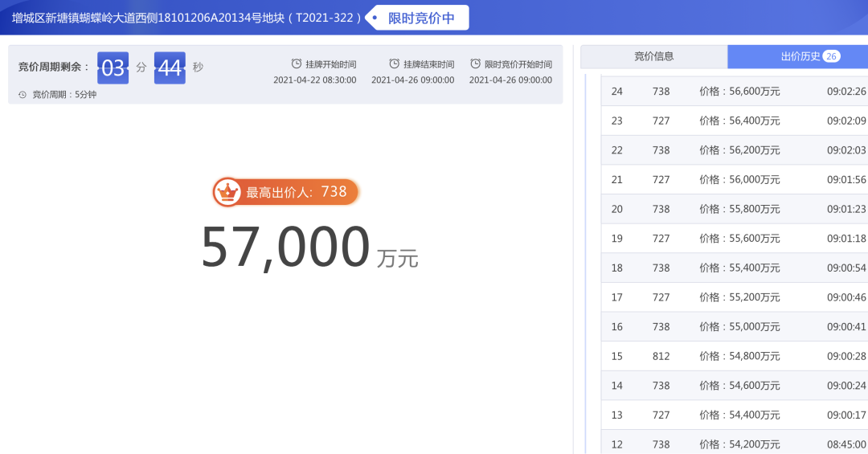Click bid time 09:00:41 in row 16

[x=846, y=327]
